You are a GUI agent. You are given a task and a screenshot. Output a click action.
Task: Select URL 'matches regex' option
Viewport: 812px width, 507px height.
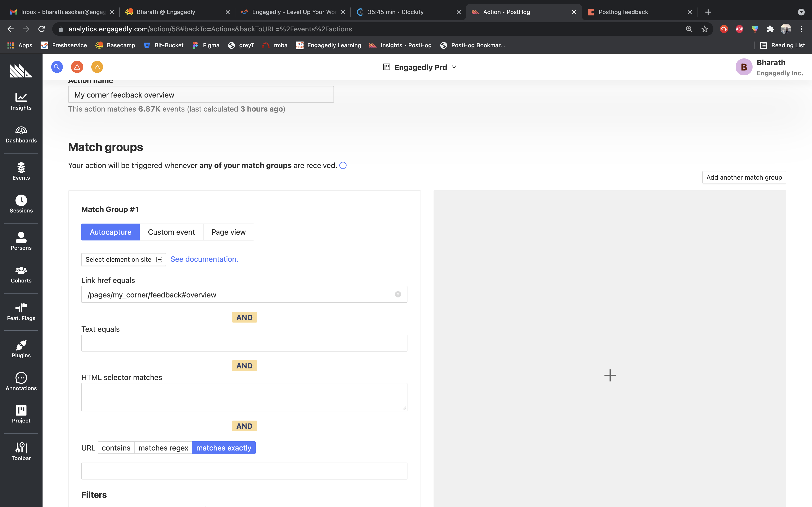click(163, 448)
